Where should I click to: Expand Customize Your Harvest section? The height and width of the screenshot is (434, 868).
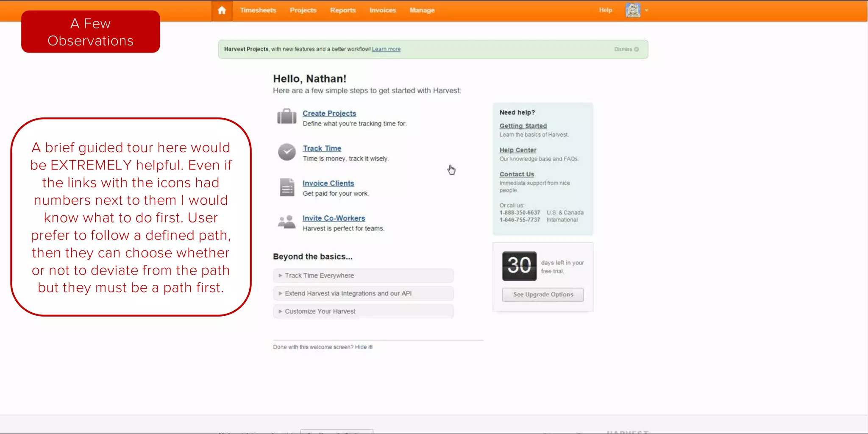point(363,311)
